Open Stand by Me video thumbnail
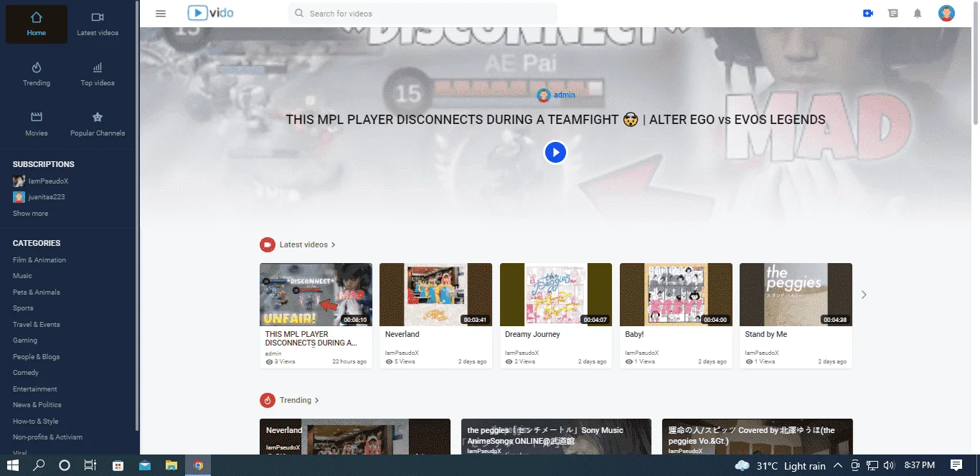Viewport: 980px width, 476px height. pos(796,295)
